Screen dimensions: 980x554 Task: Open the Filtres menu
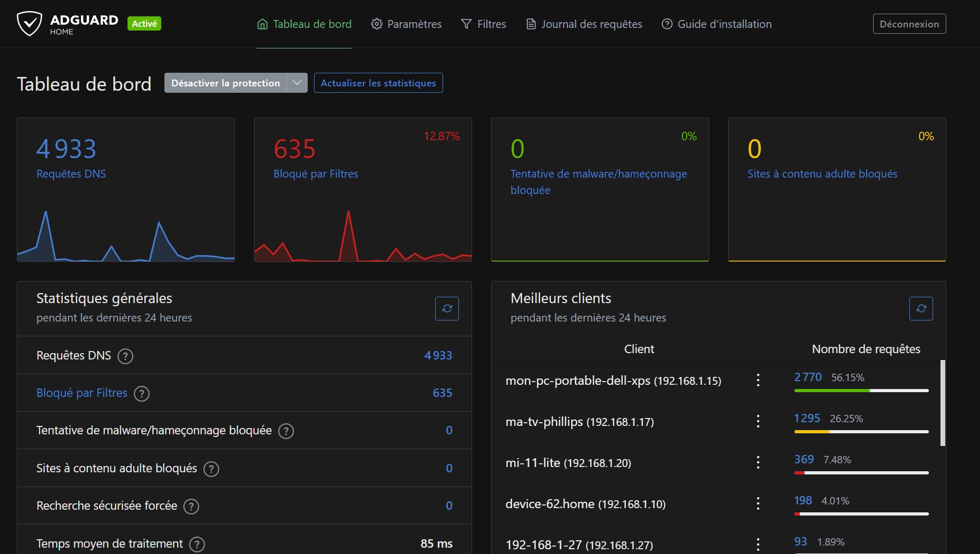click(x=484, y=24)
